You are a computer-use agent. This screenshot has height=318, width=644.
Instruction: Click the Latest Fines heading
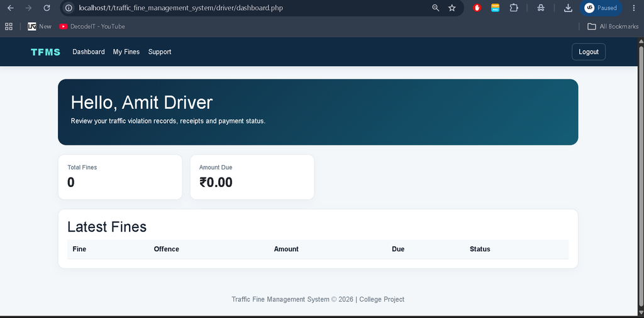(107, 227)
